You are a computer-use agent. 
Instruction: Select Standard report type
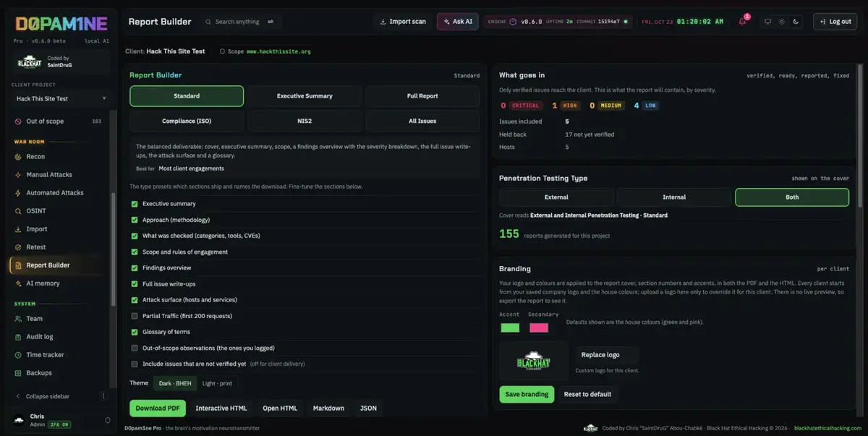(187, 96)
